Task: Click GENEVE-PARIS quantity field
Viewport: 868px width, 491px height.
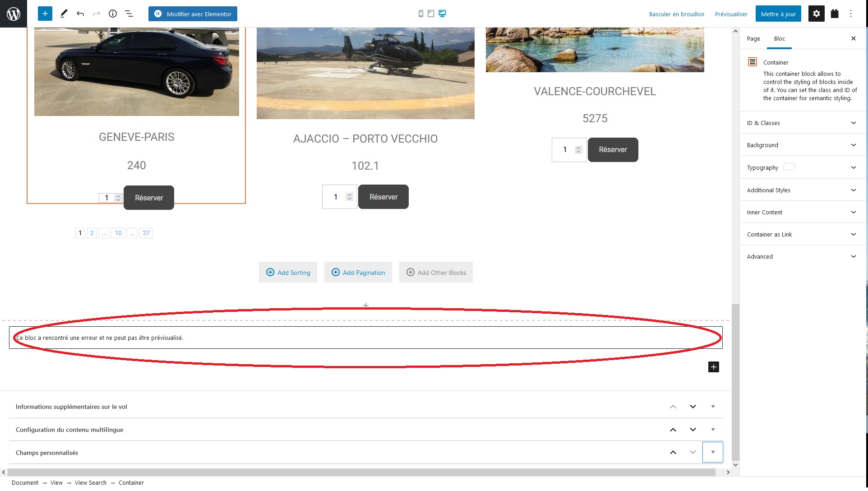Action: pyautogui.click(x=111, y=198)
